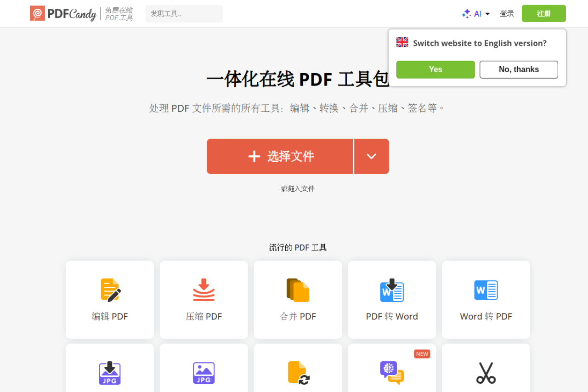
Task: Click the Switch website to English text
Action: (x=480, y=43)
